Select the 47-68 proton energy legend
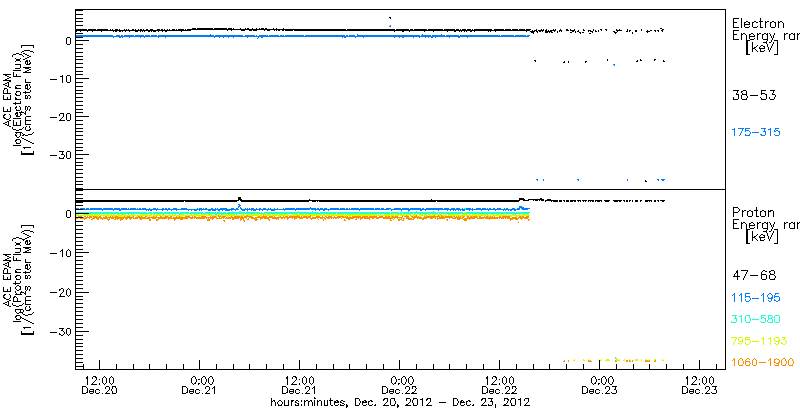 pos(754,276)
